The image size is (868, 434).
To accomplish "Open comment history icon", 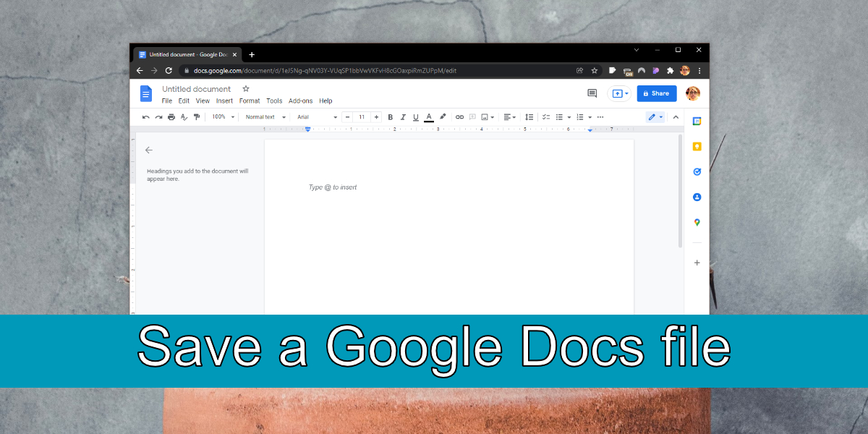I will click(x=592, y=93).
